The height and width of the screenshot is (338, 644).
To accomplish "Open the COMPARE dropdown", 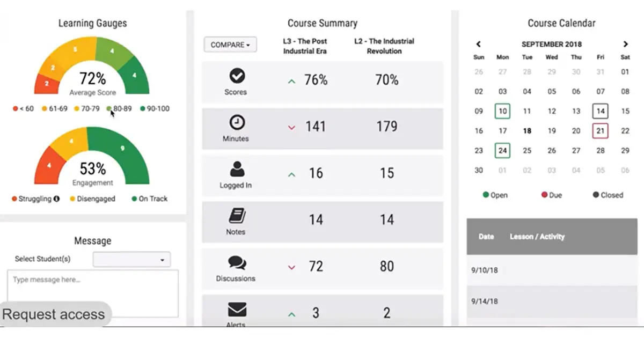I will (230, 45).
